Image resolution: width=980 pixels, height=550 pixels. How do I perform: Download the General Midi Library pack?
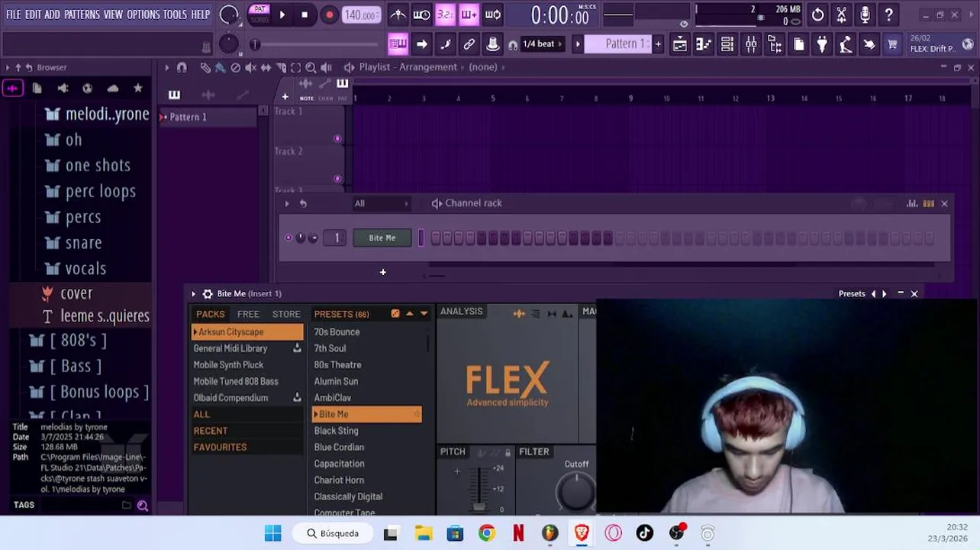[x=297, y=348]
